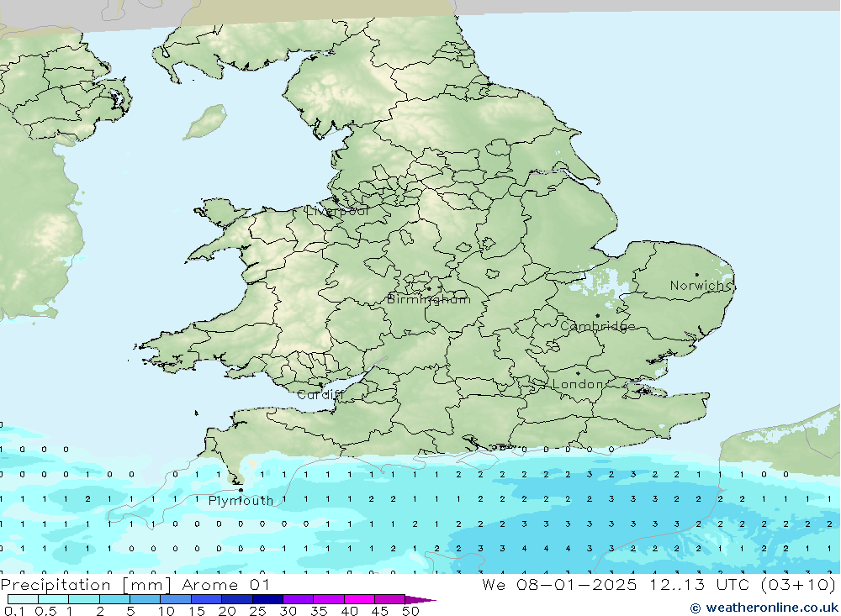Pick the legend swatch between 45 and 50

(390, 599)
